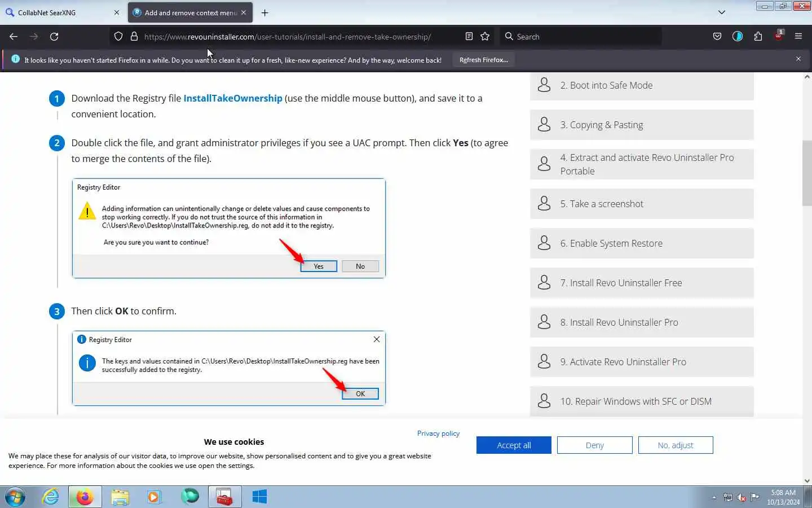This screenshot has height=508, width=812.
Task: Click the page vertical scrollbar thumb
Action: point(807,173)
